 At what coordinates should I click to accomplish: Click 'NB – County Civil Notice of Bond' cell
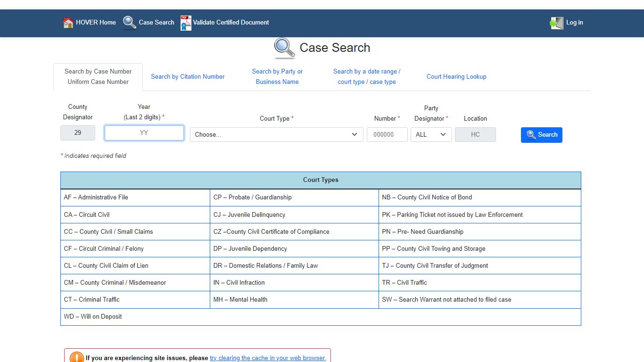pos(480,197)
